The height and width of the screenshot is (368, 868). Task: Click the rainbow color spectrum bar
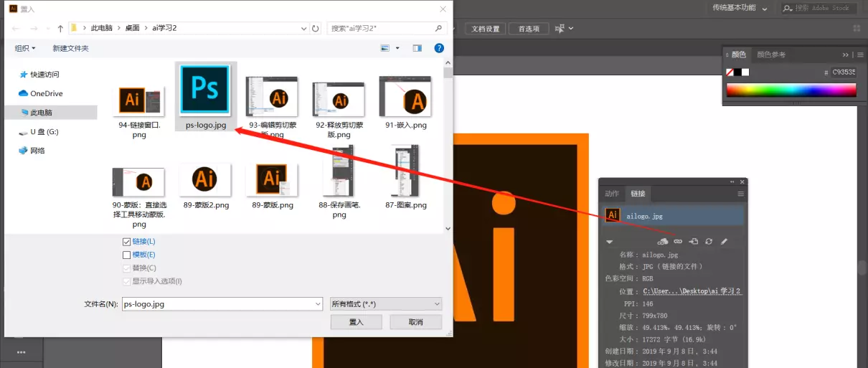(x=791, y=90)
